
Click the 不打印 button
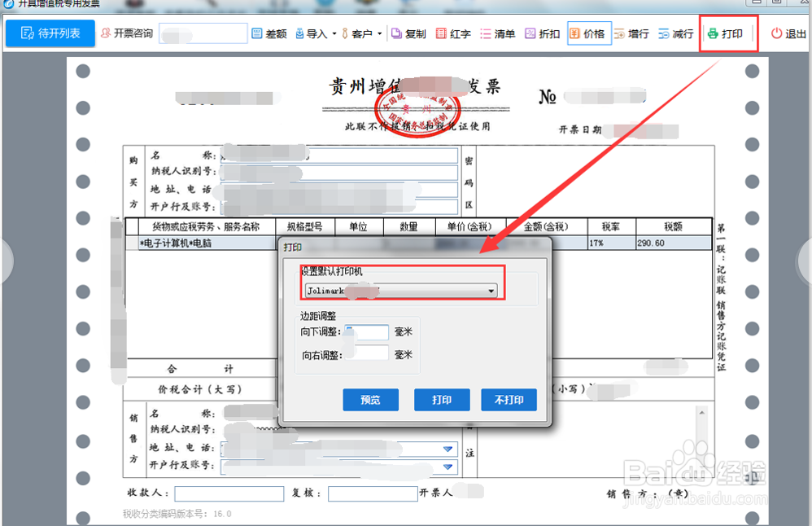pyautogui.click(x=509, y=400)
